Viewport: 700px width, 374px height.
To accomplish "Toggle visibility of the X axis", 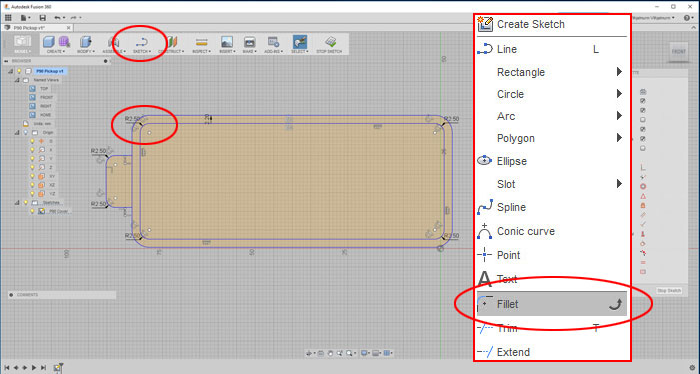I will pos(32,150).
